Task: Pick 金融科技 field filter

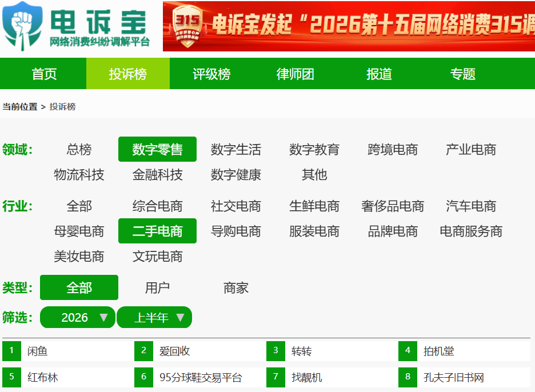Action: click(x=157, y=175)
